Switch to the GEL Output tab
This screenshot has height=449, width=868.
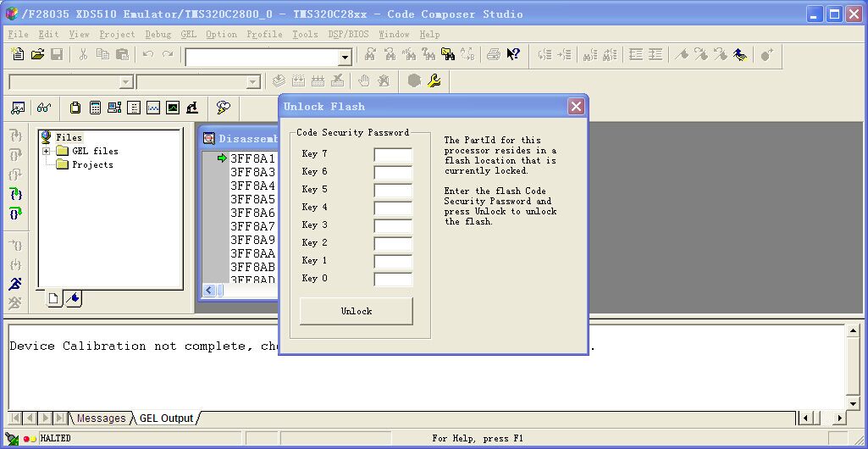coord(166,419)
